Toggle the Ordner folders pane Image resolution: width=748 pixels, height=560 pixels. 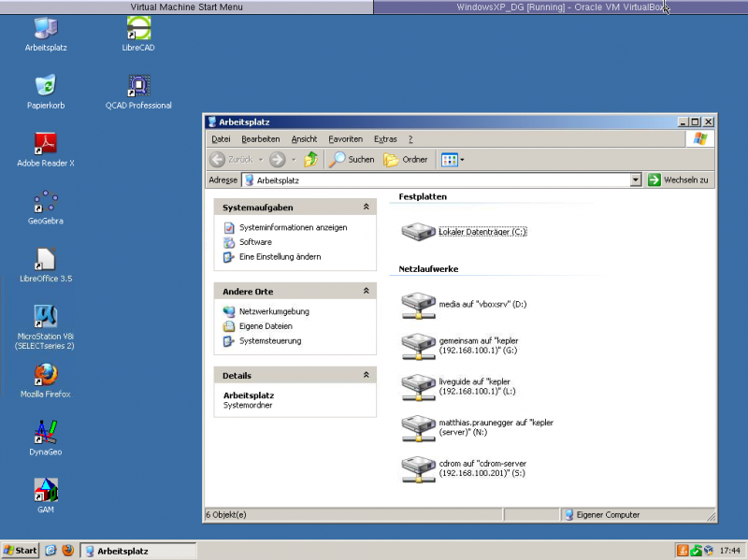point(406,159)
